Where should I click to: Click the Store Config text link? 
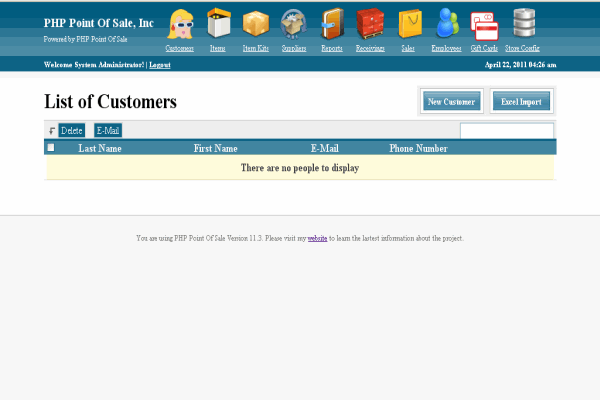click(522, 48)
